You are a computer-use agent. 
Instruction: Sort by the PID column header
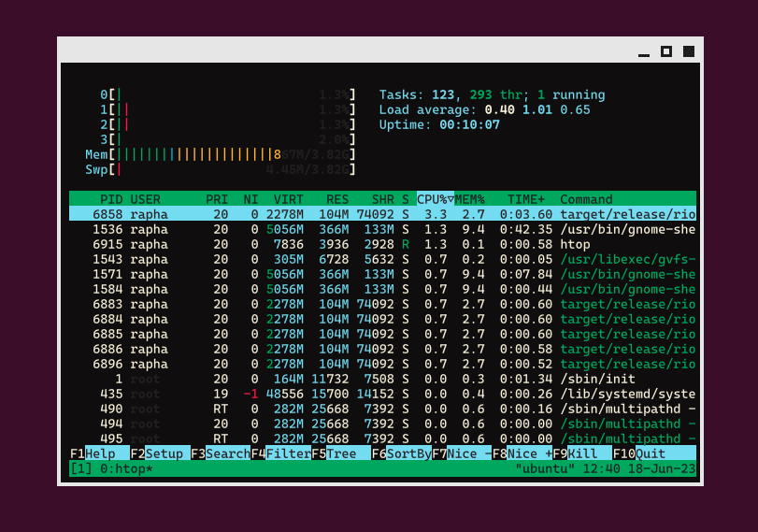[x=111, y=199]
